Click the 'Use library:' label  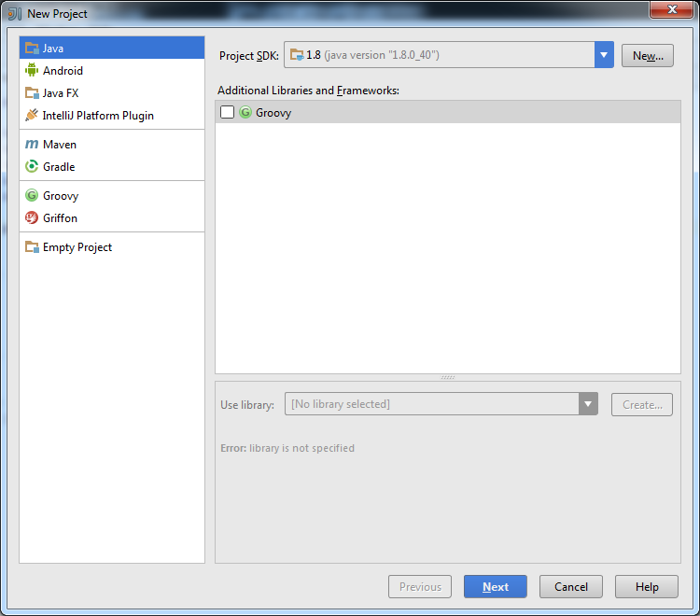coord(247,405)
